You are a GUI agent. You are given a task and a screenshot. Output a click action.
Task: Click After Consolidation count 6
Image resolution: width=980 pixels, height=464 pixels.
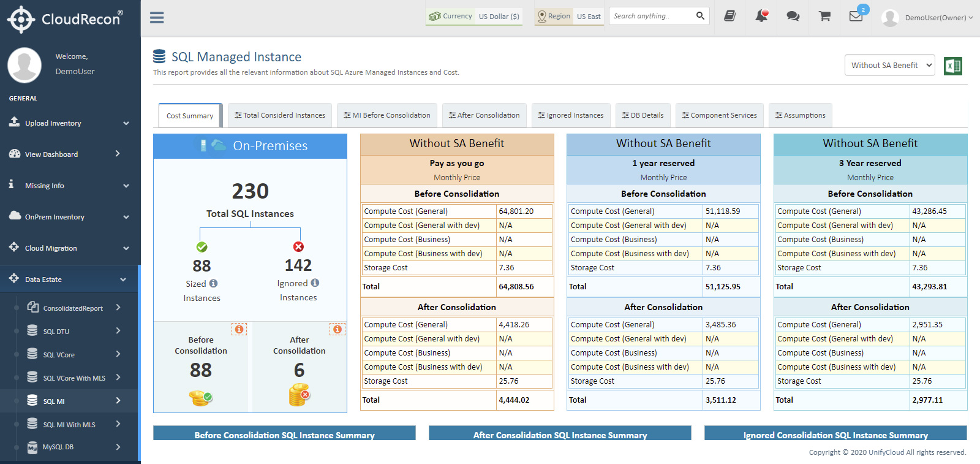299,370
